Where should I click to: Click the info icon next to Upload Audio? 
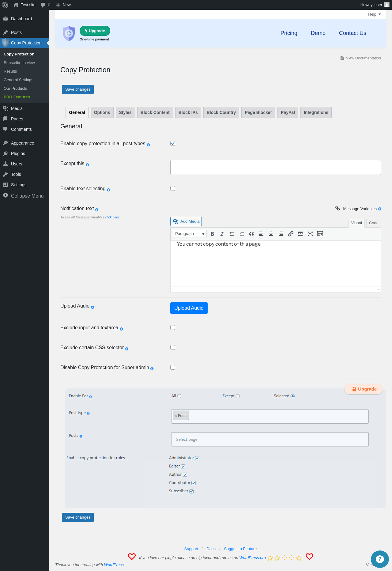click(92, 307)
